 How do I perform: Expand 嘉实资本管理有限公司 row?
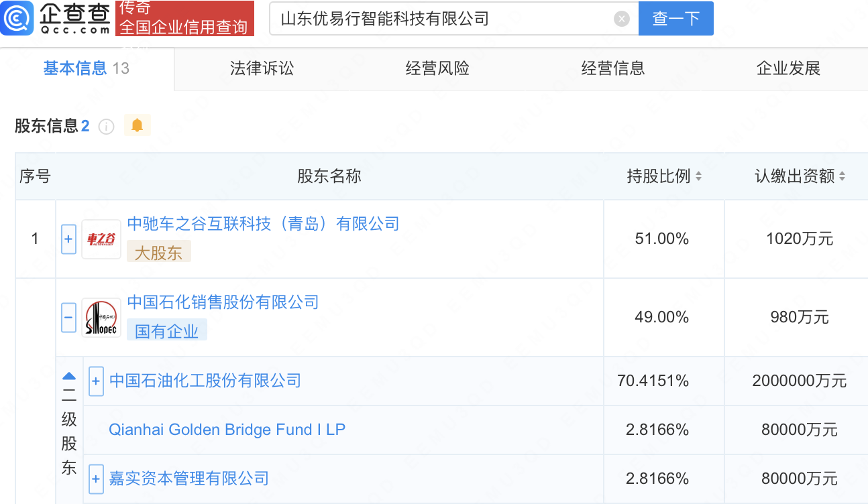[96, 479]
